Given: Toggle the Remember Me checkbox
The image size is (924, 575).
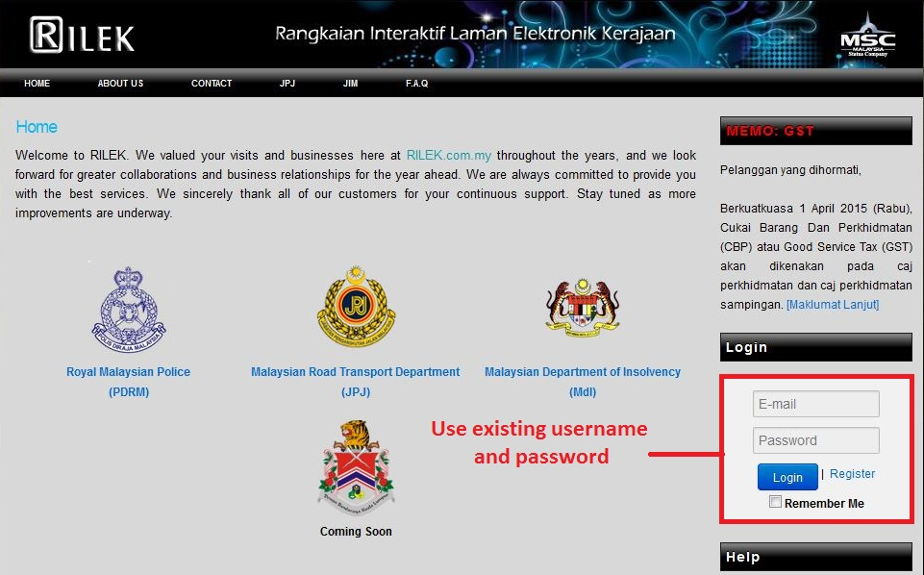Looking at the screenshot, I should coord(776,502).
